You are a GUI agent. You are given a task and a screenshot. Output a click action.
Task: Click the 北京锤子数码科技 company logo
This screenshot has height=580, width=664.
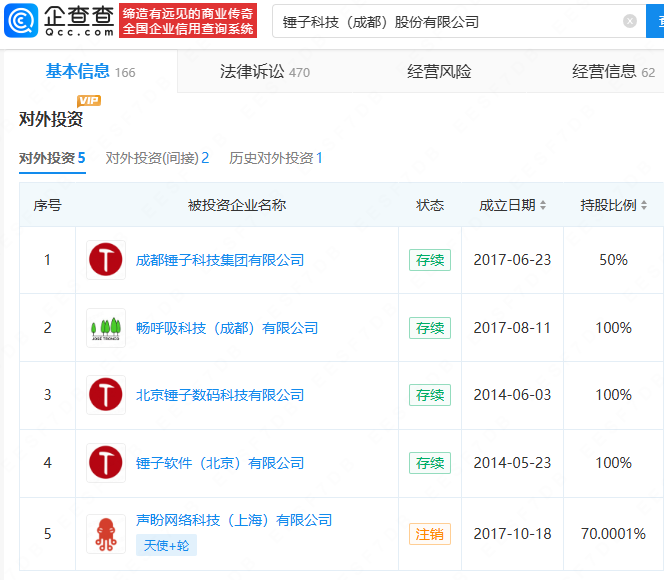pyautogui.click(x=106, y=395)
